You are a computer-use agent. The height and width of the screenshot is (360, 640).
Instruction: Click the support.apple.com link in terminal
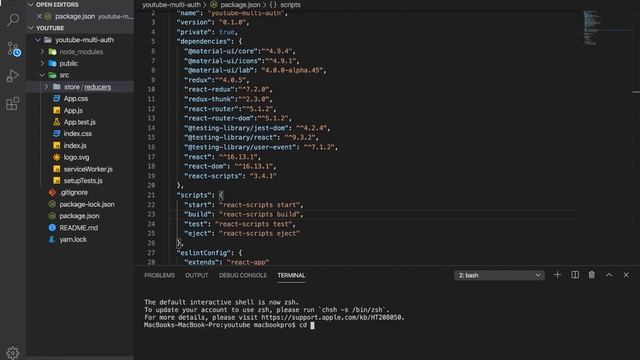pyautogui.click(x=332, y=317)
